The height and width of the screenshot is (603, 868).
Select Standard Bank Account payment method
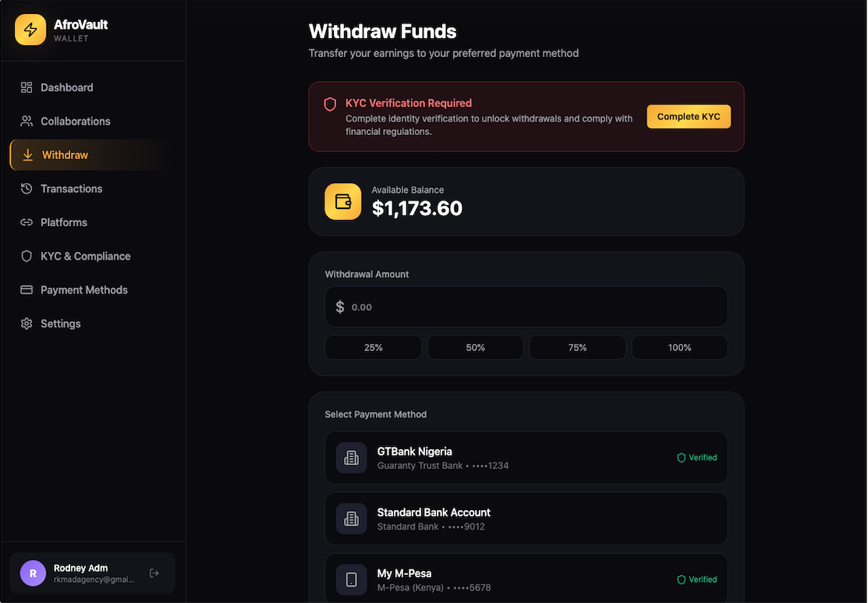pyautogui.click(x=526, y=519)
